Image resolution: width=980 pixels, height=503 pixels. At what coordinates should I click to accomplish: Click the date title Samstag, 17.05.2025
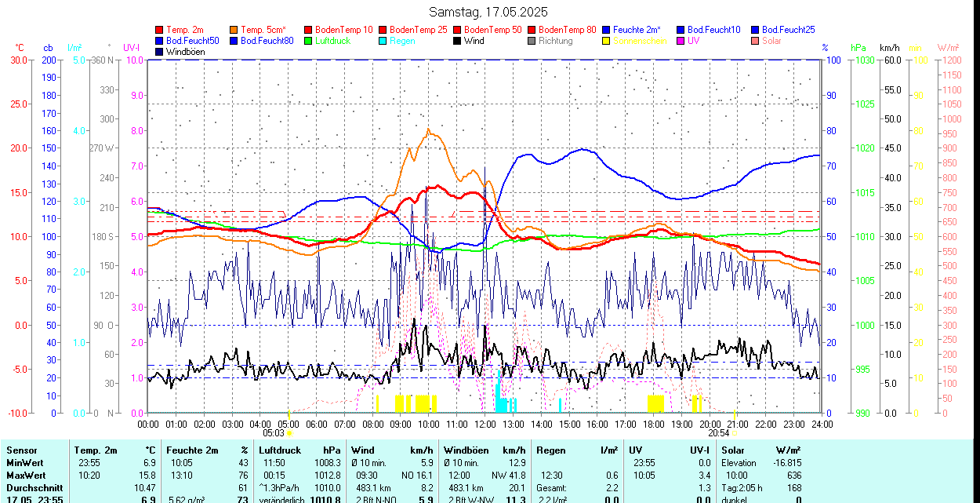coord(488,12)
